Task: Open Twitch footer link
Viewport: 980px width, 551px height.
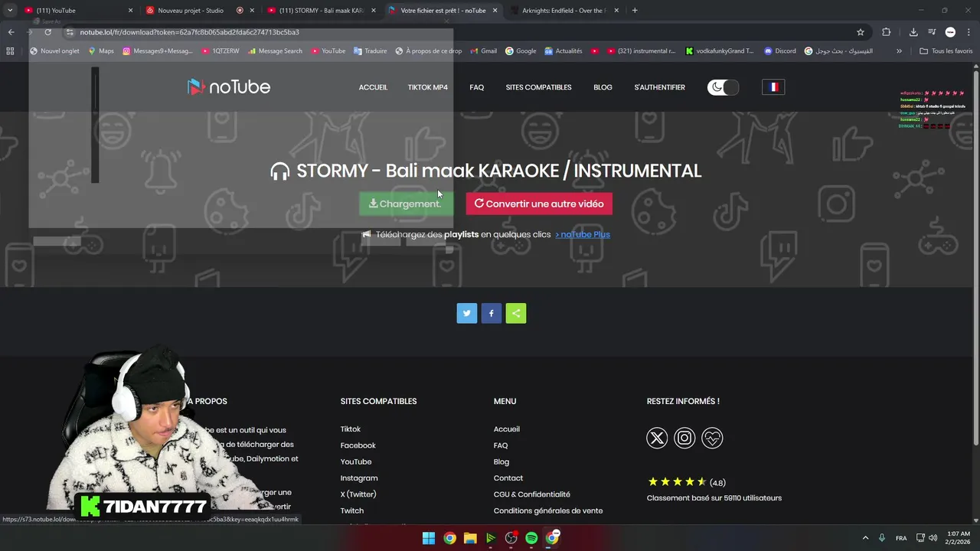Action: coord(352,510)
